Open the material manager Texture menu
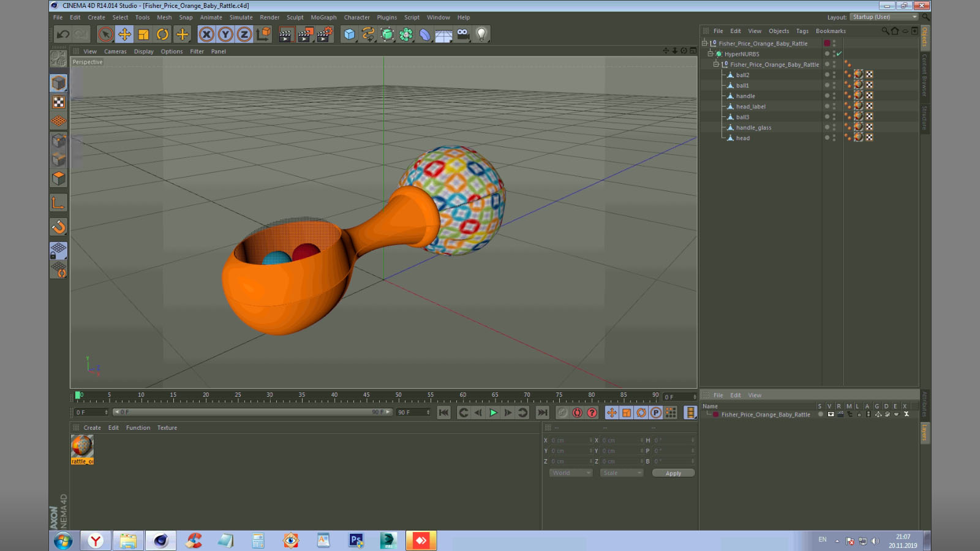Screen dimensions: 980x551 167,428
